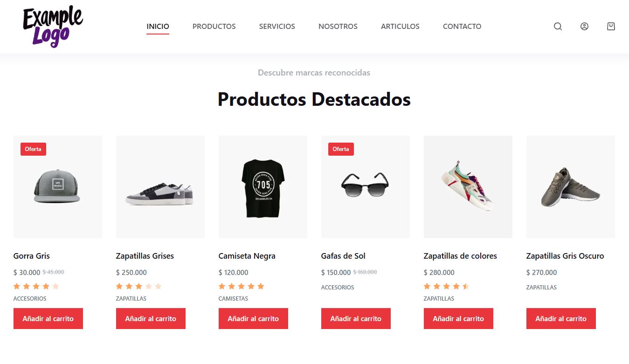This screenshot has height=364, width=629.
Task: Click the star rating under Zapatillas Grises
Action: click(x=139, y=286)
